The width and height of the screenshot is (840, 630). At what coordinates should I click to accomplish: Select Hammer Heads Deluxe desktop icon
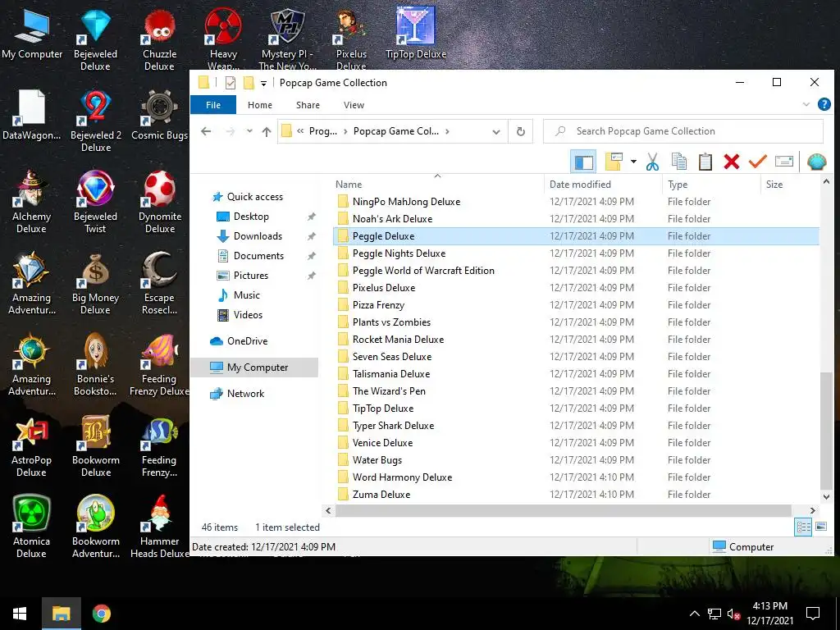pyautogui.click(x=160, y=527)
